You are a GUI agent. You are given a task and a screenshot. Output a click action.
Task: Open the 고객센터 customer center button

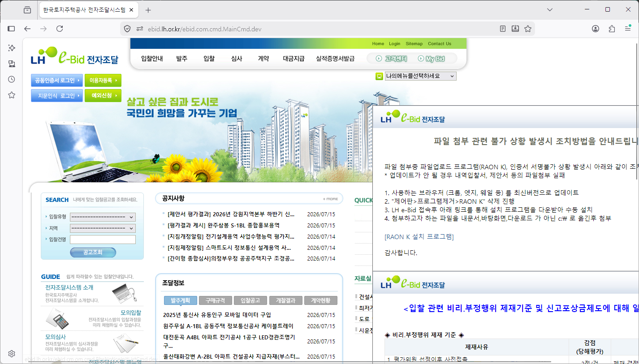[x=391, y=59]
